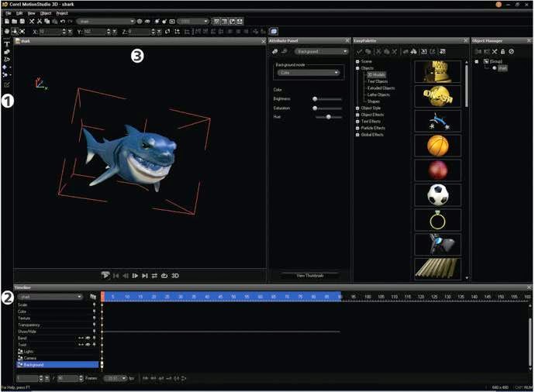Viewport: 535px width, 392px height.
Task: Click the New project icon
Action: 7,21
